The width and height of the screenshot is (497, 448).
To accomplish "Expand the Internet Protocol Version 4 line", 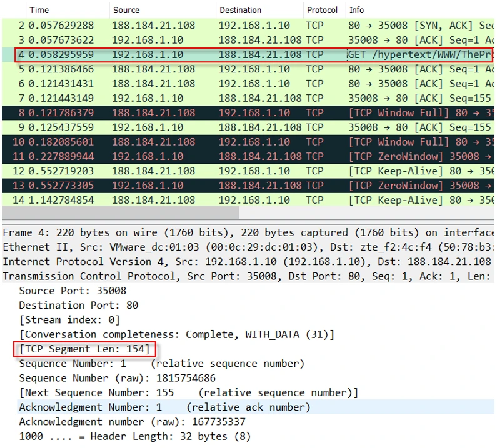I will pyautogui.click(x=188, y=261).
